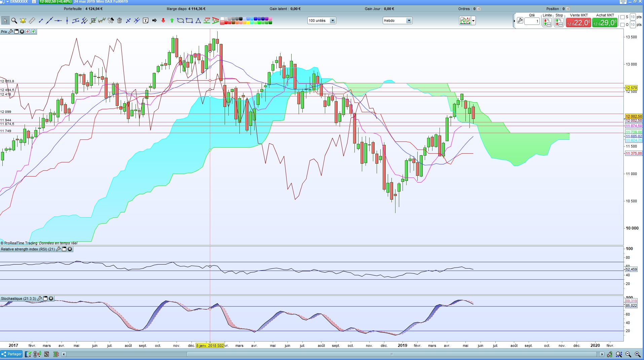Toggle the S stop checkbox
The image size is (644, 360).
622,17
